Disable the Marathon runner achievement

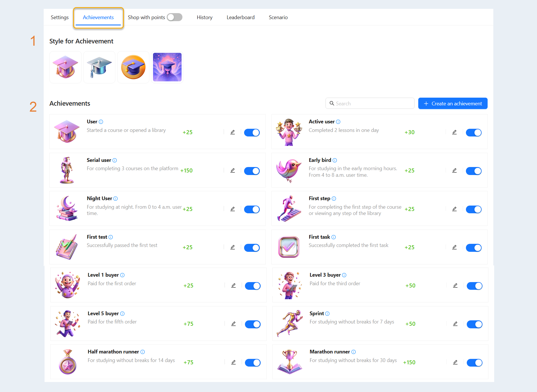coord(474,363)
